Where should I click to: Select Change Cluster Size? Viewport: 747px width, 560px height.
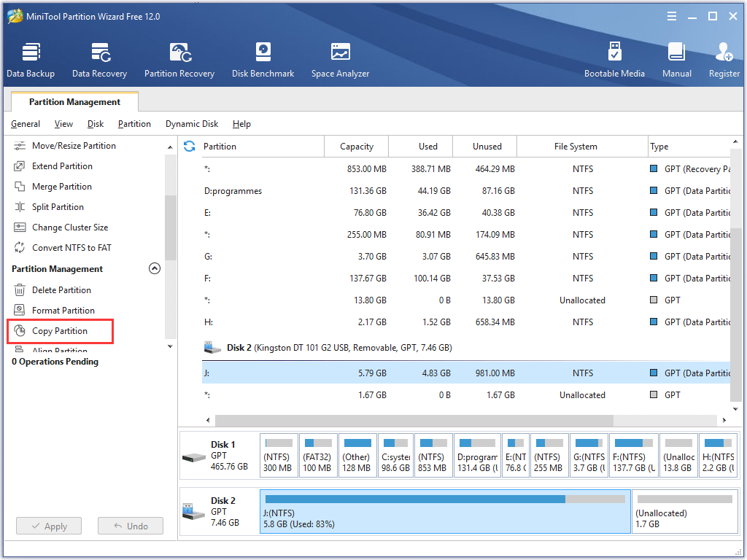70,227
